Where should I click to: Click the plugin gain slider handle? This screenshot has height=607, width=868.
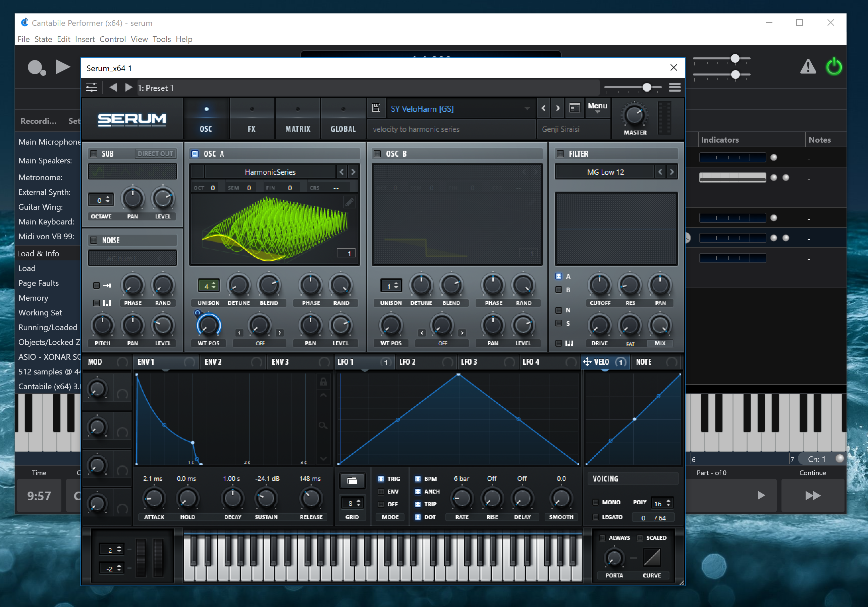pos(647,87)
